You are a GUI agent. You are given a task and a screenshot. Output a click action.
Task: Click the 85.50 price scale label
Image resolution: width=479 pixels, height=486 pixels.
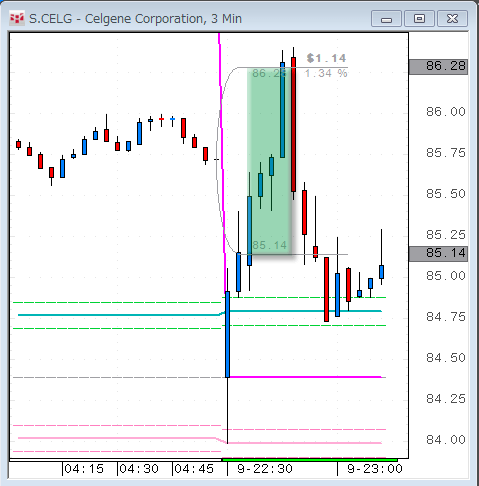pos(446,194)
